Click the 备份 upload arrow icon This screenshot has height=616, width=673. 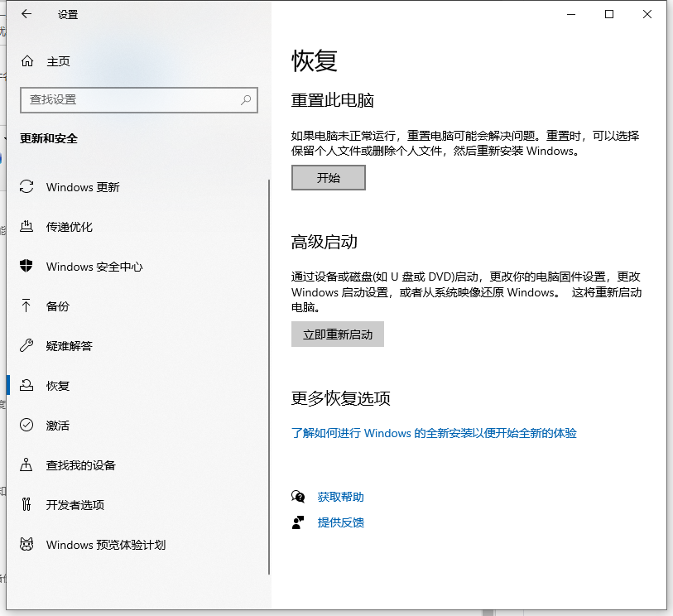27,306
